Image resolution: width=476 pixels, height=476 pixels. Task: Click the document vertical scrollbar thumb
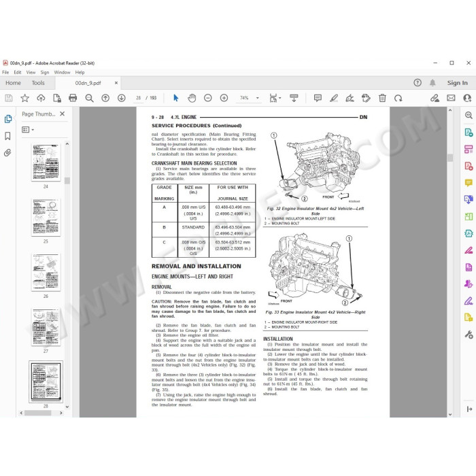tap(450, 158)
